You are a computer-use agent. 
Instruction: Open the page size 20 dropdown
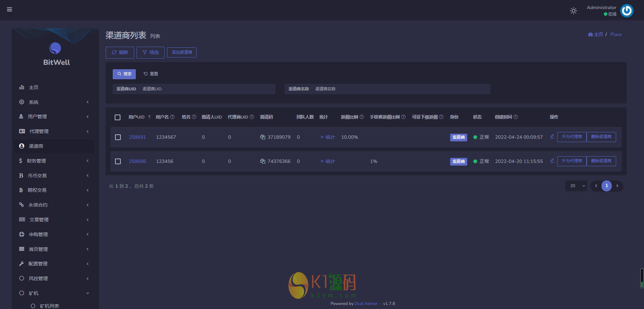[576, 186]
